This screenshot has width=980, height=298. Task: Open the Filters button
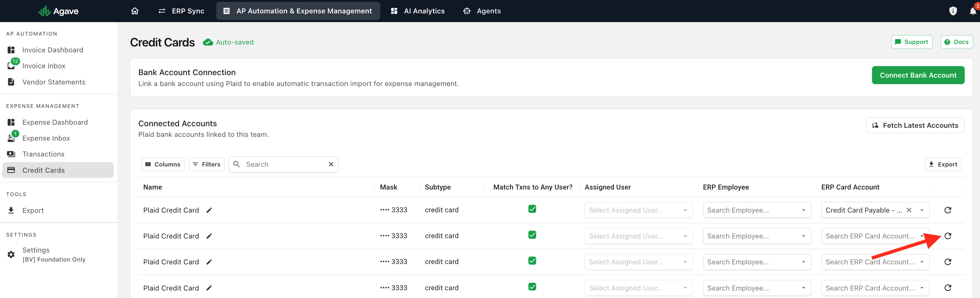pos(207,164)
